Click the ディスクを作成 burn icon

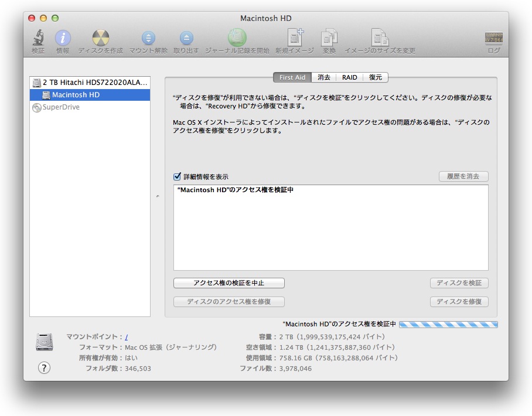point(100,39)
